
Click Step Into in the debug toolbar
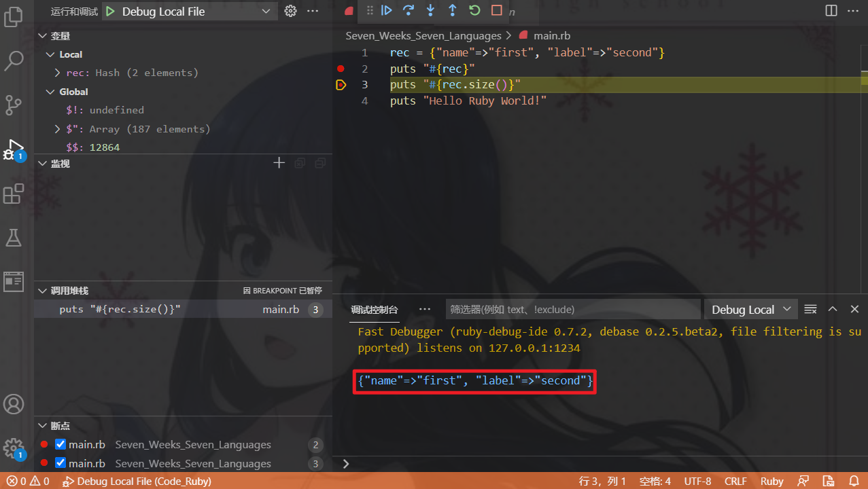430,11
